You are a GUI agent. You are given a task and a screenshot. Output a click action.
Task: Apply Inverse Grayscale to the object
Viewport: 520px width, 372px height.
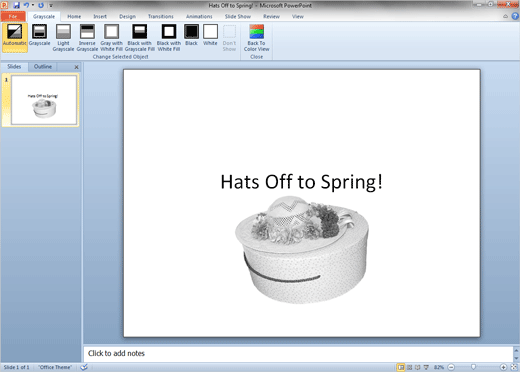tap(87, 38)
